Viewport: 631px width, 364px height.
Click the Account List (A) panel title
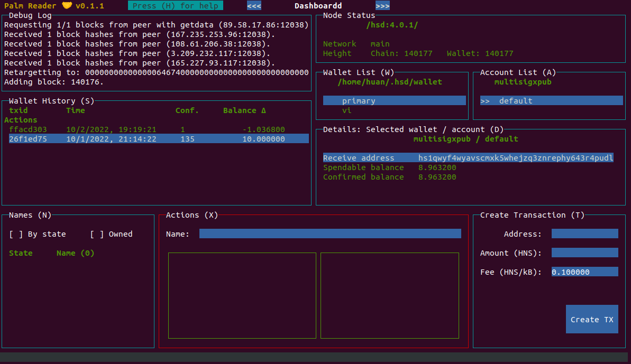[x=518, y=72]
